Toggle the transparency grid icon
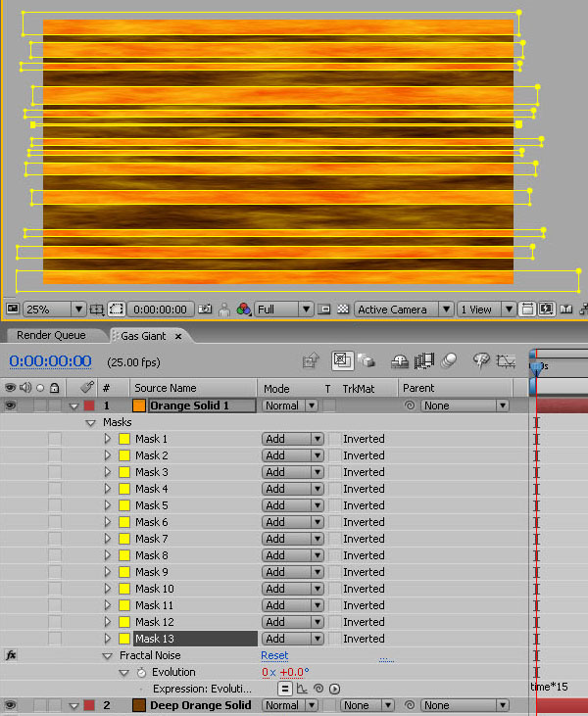 [343, 310]
